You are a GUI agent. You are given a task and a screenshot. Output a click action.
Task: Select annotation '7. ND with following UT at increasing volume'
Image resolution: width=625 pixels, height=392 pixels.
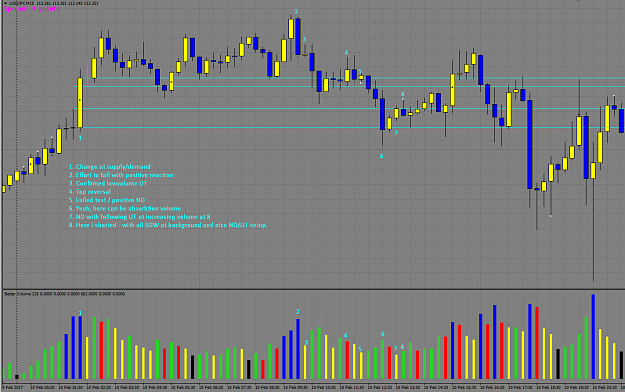[x=140, y=217]
